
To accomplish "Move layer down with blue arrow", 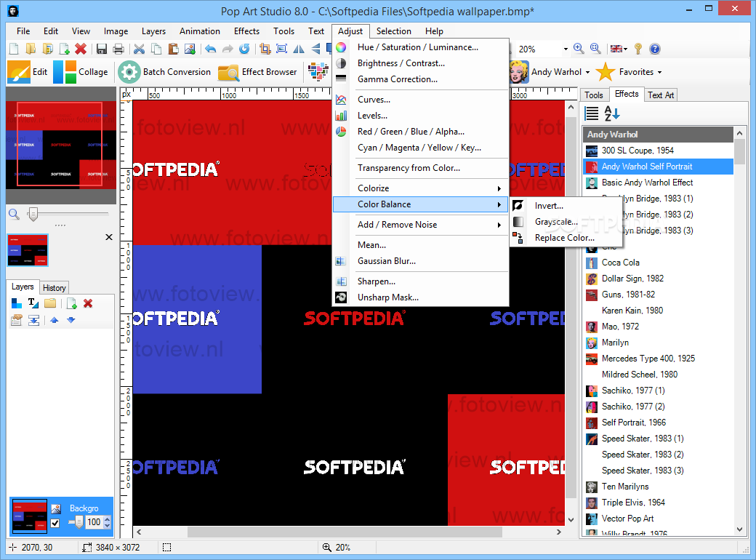I will [71, 320].
